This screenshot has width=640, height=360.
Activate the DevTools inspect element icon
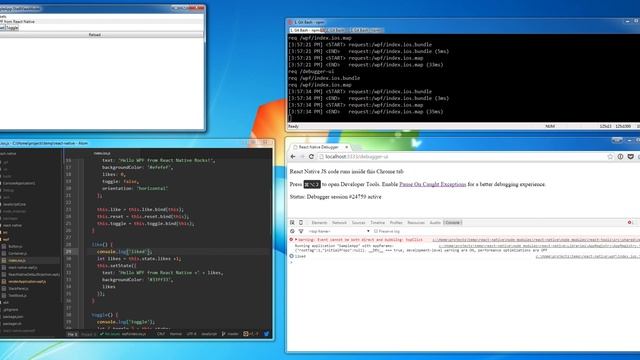pyautogui.click(x=292, y=222)
